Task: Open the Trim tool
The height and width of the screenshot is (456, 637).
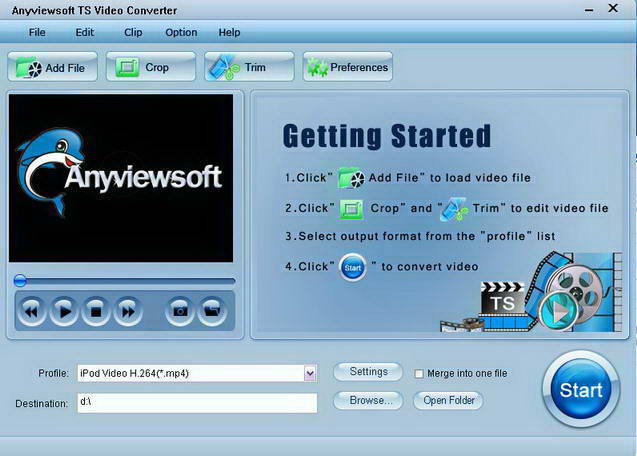Action: (x=249, y=67)
